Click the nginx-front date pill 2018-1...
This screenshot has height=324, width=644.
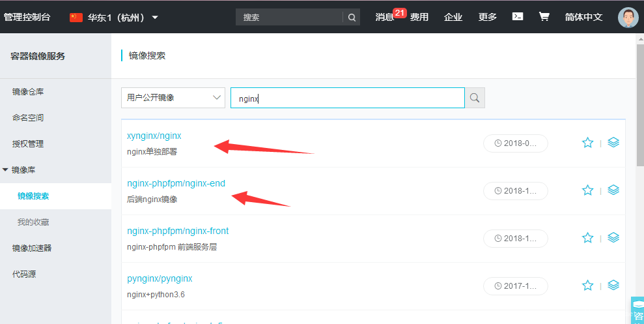click(x=516, y=239)
